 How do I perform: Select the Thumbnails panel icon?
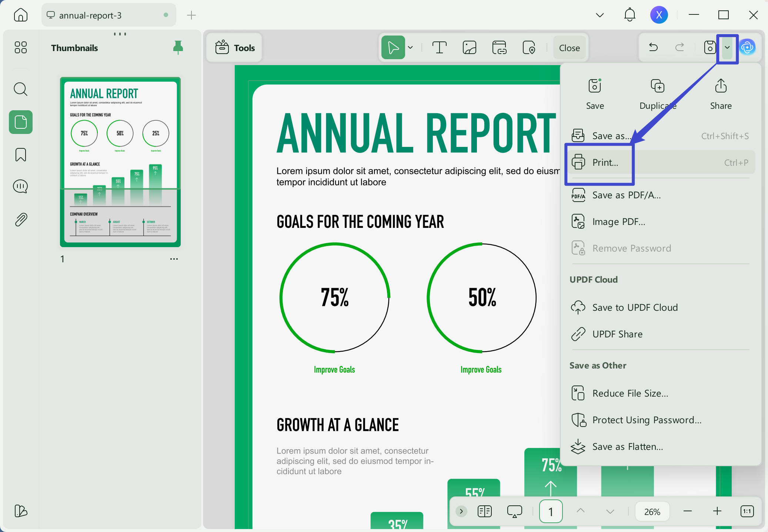(21, 122)
